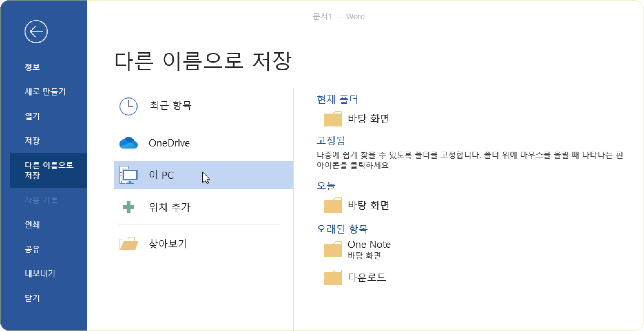
Task: Choose the 이 PC computer icon
Action: (x=129, y=175)
